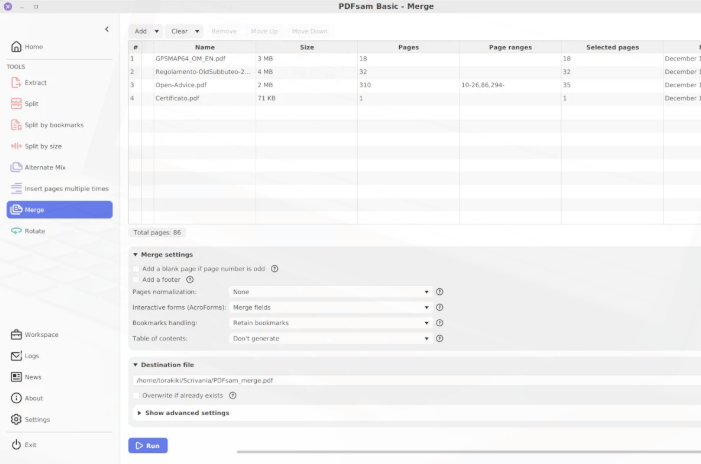
Task: Click the Add button
Action: pyautogui.click(x=141, y=31)
